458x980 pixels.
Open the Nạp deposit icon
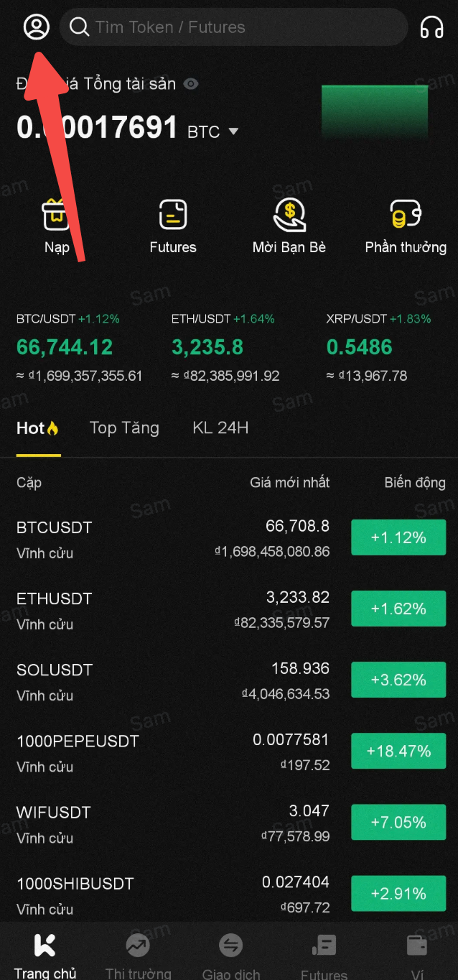coord(57,216)
